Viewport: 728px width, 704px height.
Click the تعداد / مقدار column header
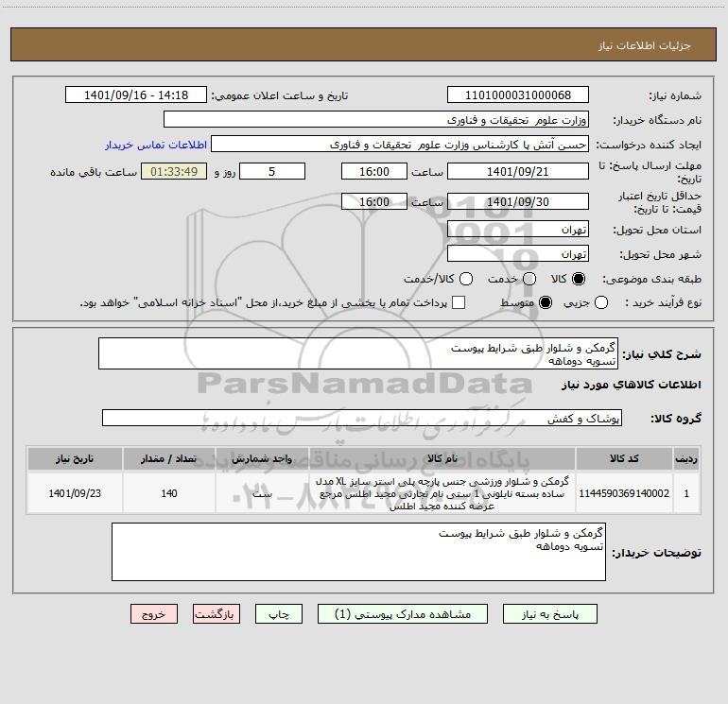click(x=169, y=458)
